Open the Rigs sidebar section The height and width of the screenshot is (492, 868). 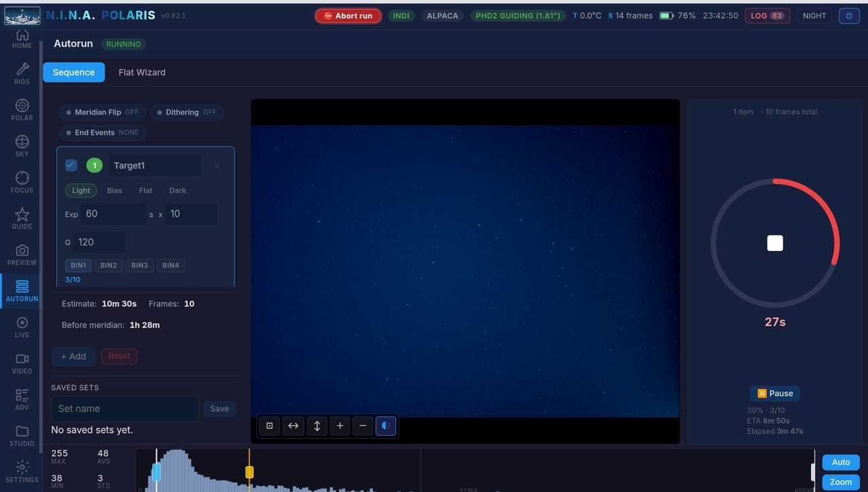pyautogui.click(x=22, y=73)
